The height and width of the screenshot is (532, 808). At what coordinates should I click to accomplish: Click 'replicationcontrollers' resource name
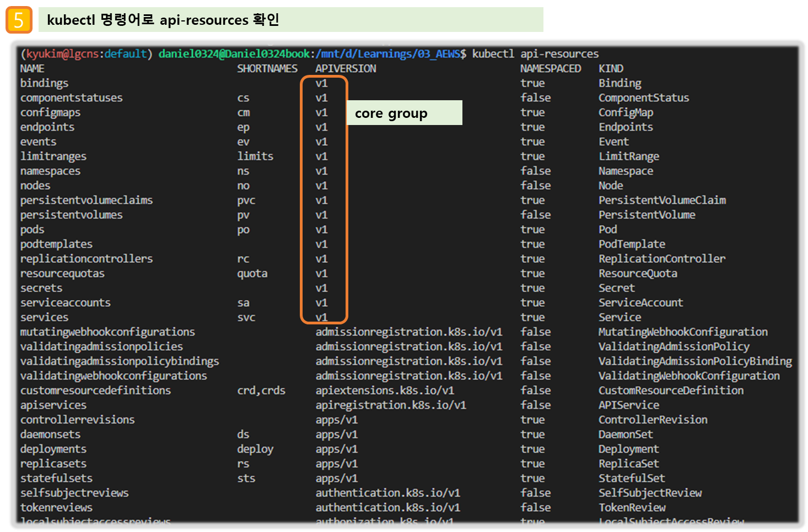[x=87, y=259]
